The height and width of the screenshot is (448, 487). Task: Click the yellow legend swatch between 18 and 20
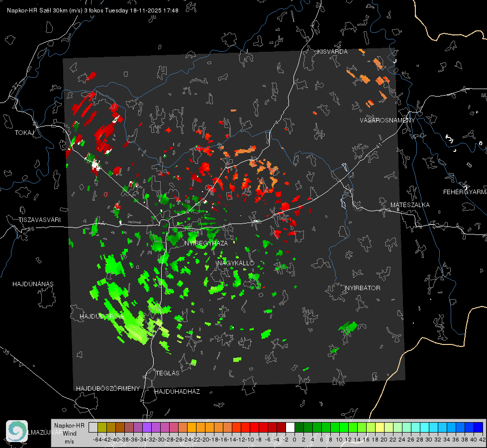(x=380, y=427)
